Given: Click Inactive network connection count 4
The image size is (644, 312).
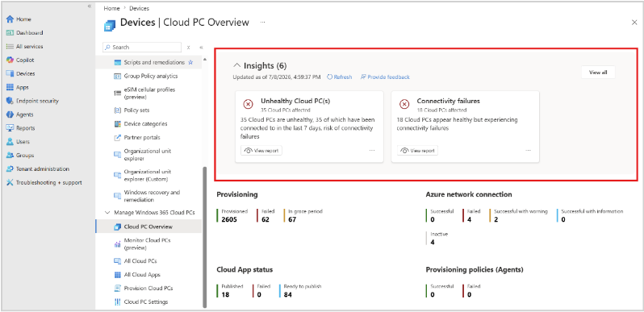Looking at the screenshot, I should click(x=433, y=242).
